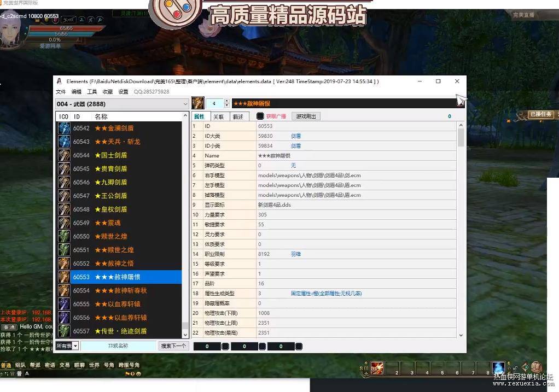The height and width of the screenshot is (392, 559).
Task: Click the icon of item 60550 赎世之煌
Action: click(x=64, y=237)
